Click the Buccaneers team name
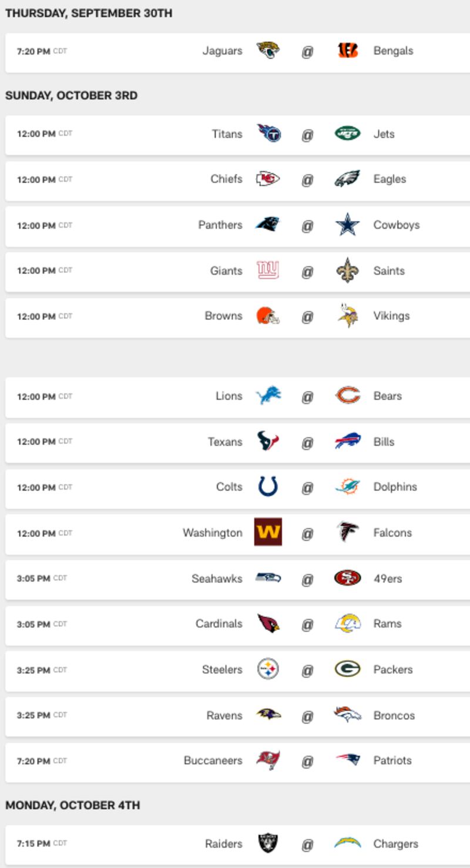 click(213, 760)
